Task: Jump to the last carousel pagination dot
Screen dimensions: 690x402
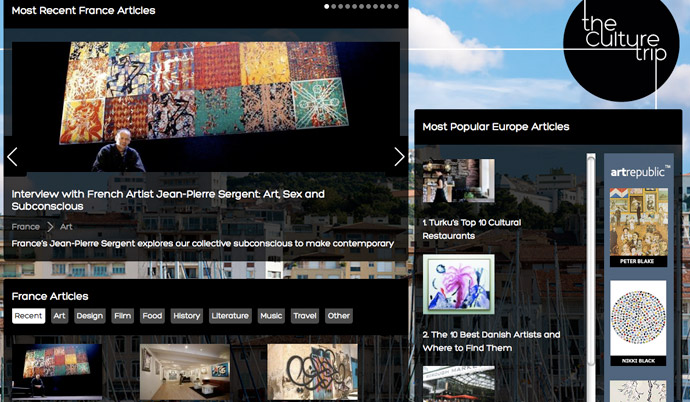Action: tap(397, 7)
